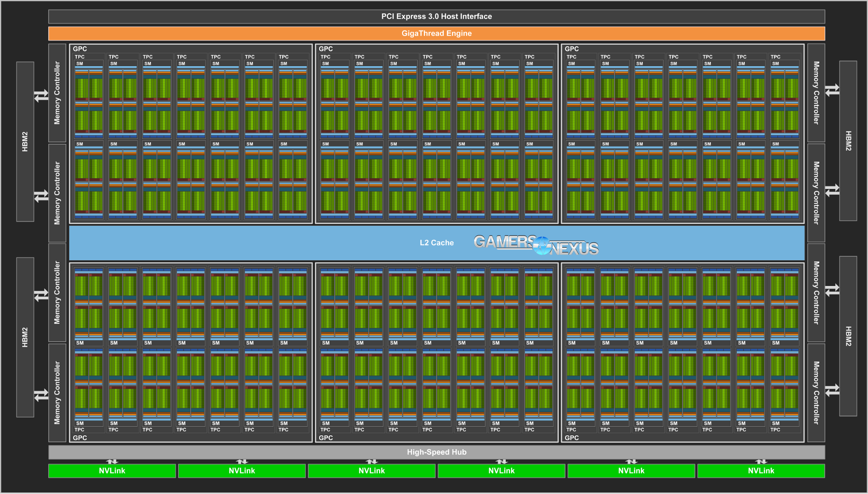The width and height of the screenshot is (868, 494).
Task: Toggle the top-left GPC block
Action: coord(80,49)
